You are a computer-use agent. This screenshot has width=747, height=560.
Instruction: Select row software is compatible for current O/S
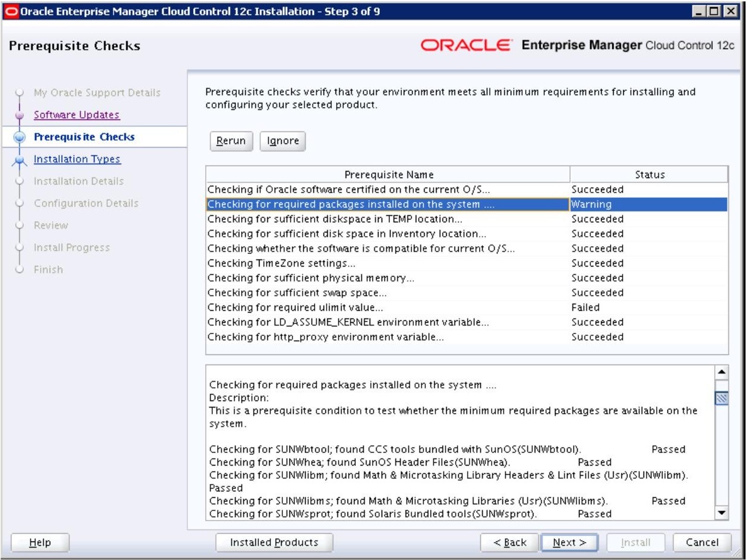[467, 249]
